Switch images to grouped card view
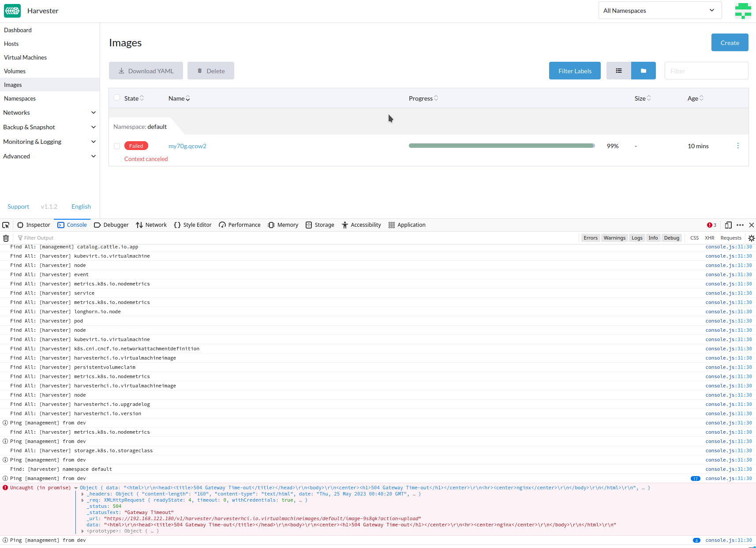The image size is (756, 548). pyautogui.click(x=644, y=71)
